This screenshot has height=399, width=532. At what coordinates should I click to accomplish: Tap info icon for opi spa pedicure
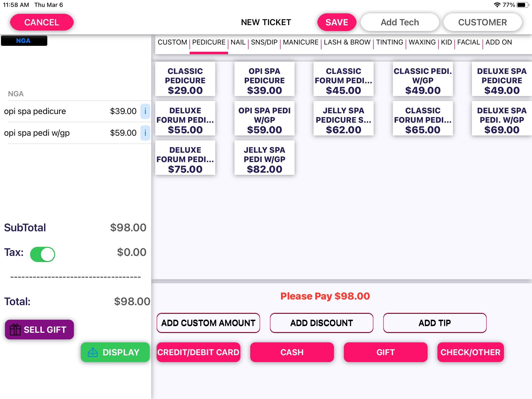tap(145, 111)
